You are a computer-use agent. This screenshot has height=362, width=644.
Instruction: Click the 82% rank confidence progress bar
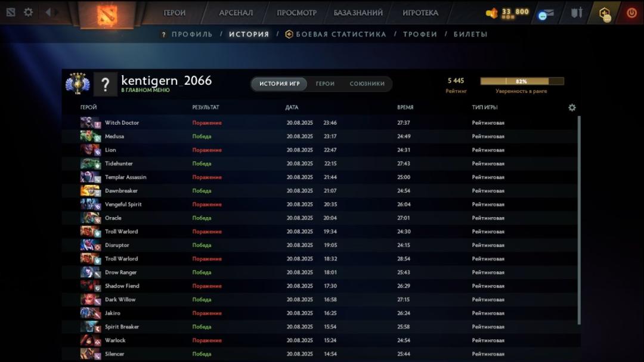522,81
